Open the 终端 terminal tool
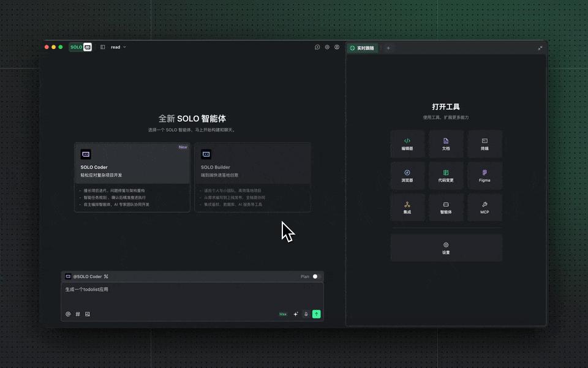Screen dimensions: 588x368 (484, 144)
